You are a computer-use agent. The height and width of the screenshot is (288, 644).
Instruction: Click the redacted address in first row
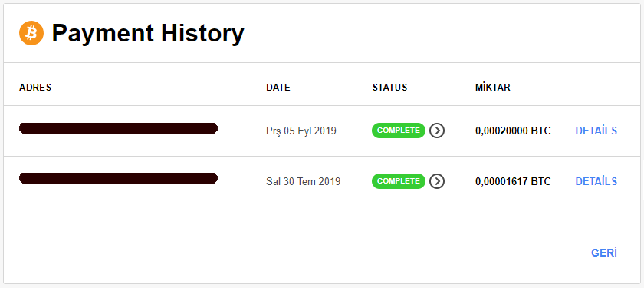tap(118, 128)
